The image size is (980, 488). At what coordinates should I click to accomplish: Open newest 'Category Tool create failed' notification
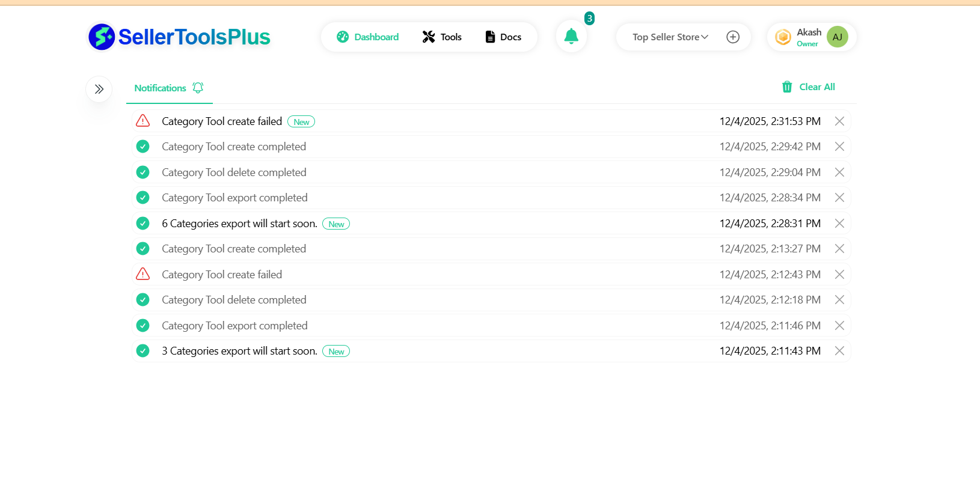click(222, 121)
